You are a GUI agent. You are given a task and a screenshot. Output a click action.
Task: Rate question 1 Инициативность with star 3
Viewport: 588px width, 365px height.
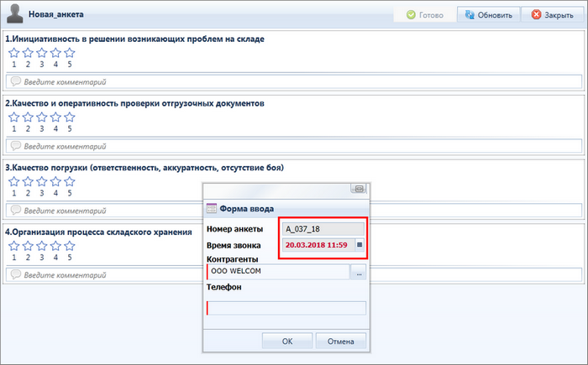pos(42,53)
